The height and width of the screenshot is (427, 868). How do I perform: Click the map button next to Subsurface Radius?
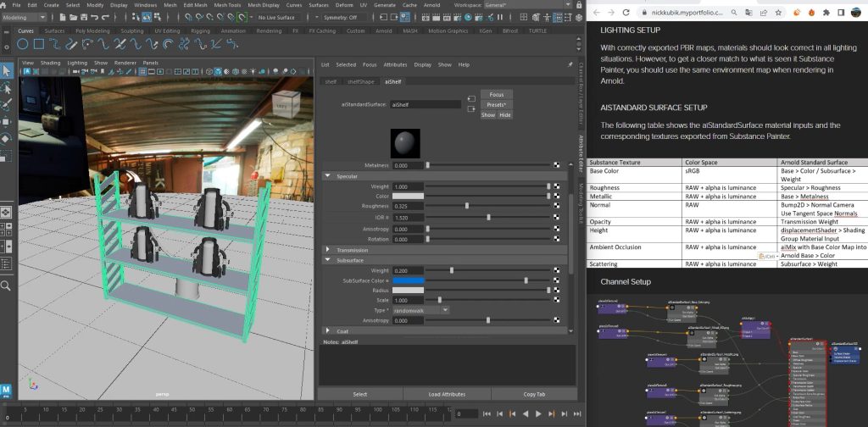pyautogui.click(x=556, y=290)
